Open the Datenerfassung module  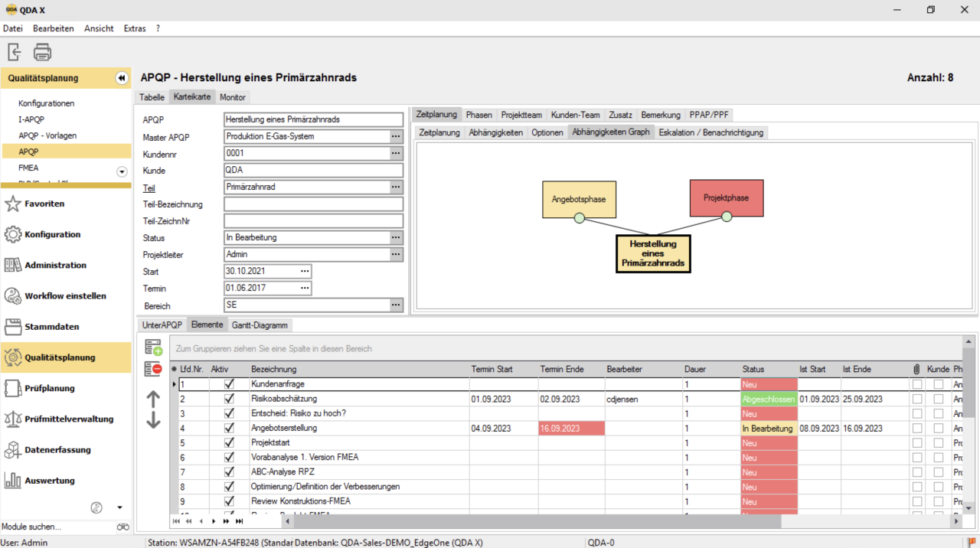tap(66, 450)
